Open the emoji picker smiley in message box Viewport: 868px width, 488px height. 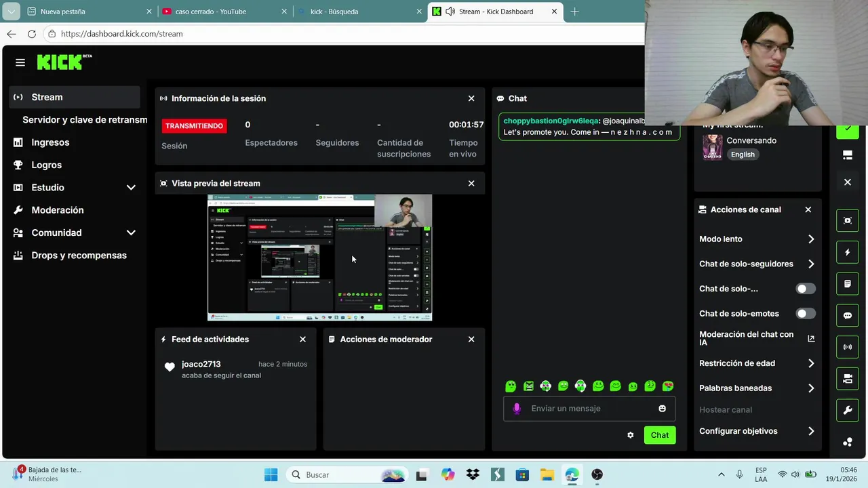662,409
